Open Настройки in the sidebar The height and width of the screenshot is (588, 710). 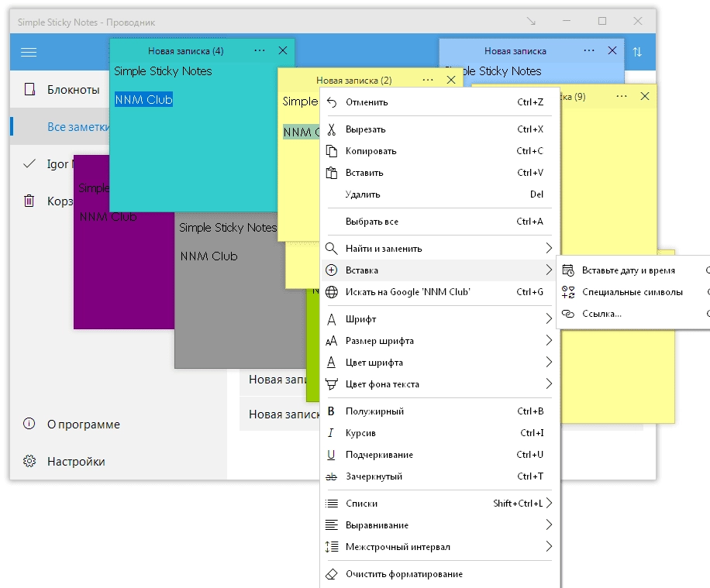click(119, 461)
